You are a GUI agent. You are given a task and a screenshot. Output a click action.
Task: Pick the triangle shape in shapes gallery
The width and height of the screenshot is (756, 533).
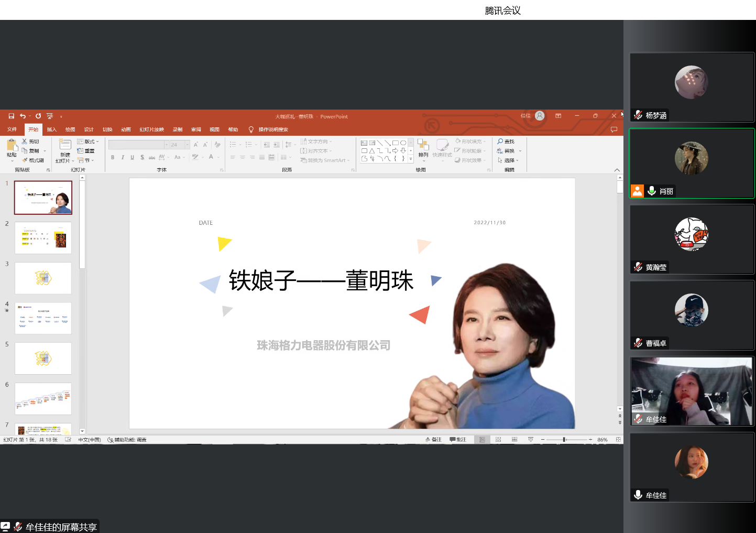[372, 151]
